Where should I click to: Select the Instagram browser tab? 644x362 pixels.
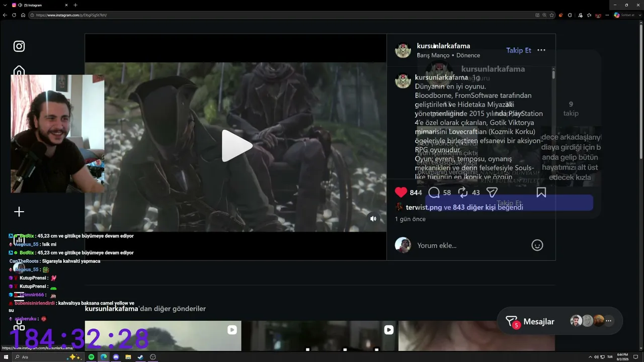[x=40, y=5]
